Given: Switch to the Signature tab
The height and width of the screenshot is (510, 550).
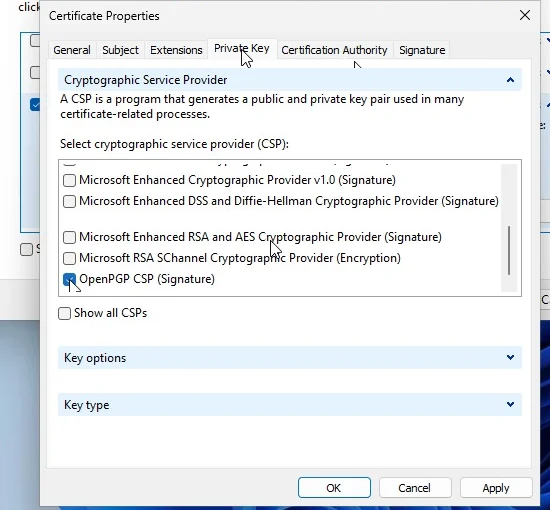Looking at the screenshot, I should (x=422, y=50).
